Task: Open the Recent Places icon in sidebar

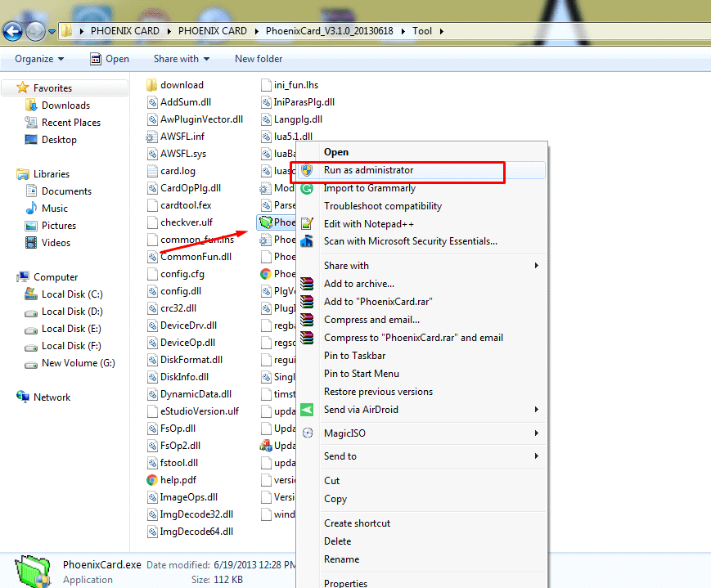Action: tap(31, 123)
